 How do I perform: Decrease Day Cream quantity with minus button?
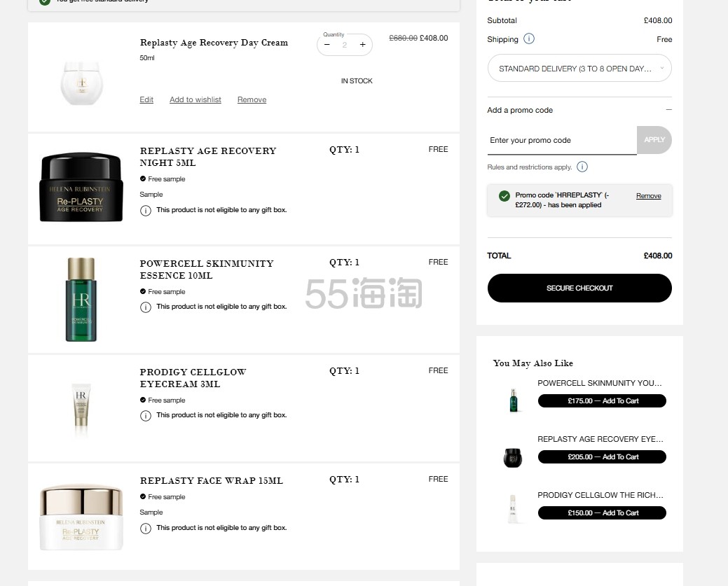tap(327, 45)
